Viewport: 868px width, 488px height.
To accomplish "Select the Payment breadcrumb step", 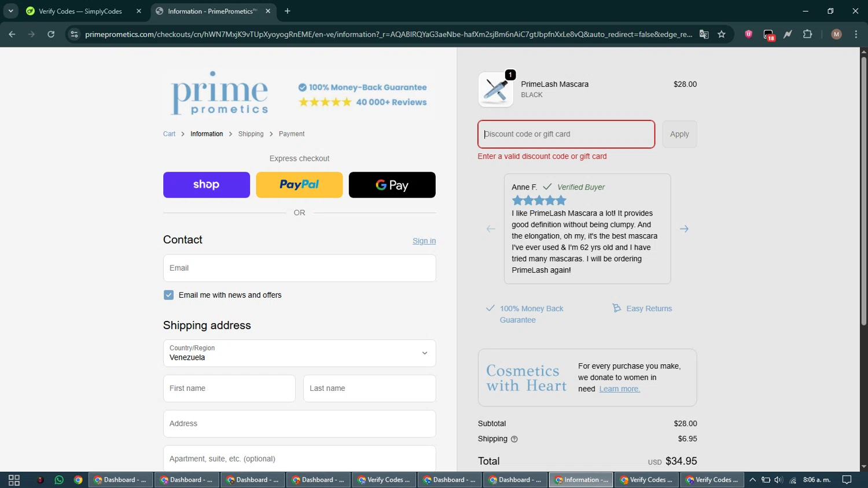I will (292, 134).
